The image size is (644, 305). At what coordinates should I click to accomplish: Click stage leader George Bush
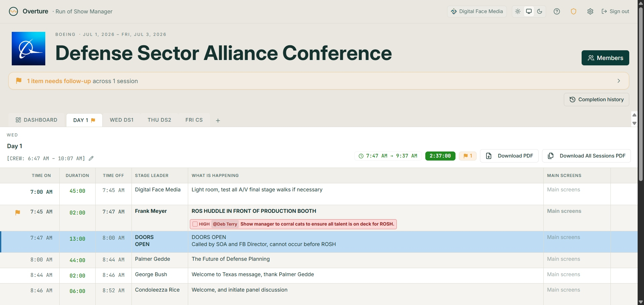pyautogui.click(x=151, y=274)
